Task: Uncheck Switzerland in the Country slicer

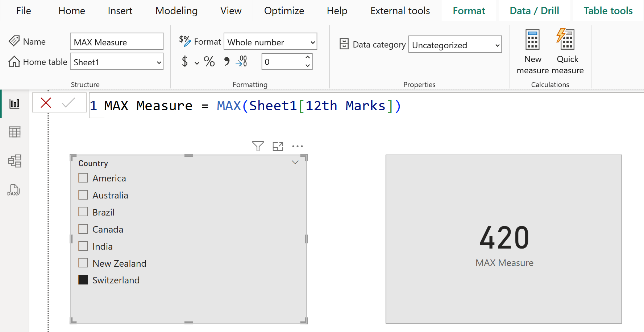Action: pos(83,280)
